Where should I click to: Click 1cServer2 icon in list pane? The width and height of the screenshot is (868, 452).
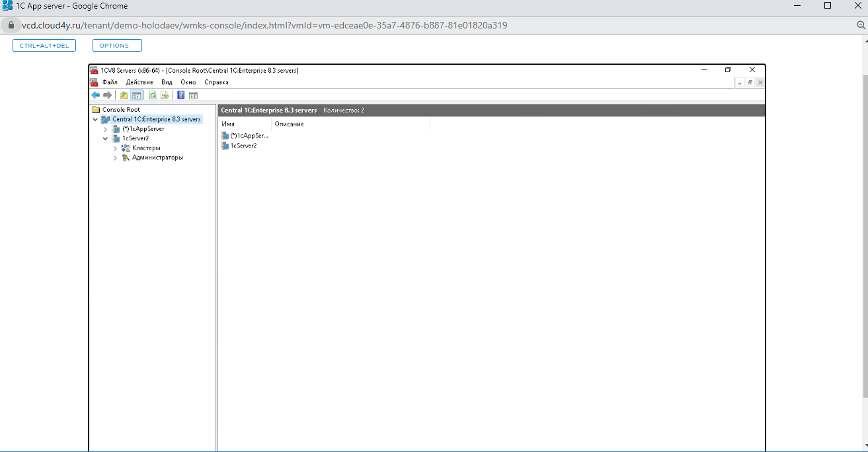click(x=225, y=146)
